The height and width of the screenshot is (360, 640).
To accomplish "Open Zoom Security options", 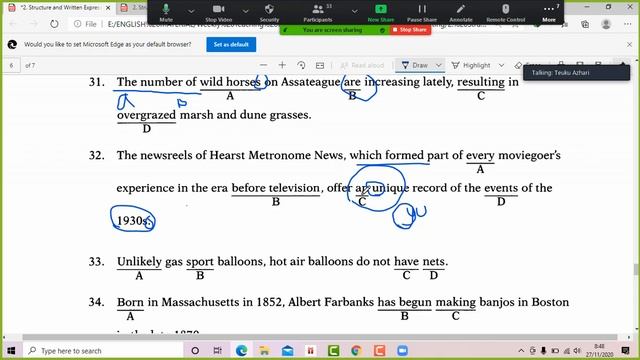I will pyautogui.click(x=269, y=12).
